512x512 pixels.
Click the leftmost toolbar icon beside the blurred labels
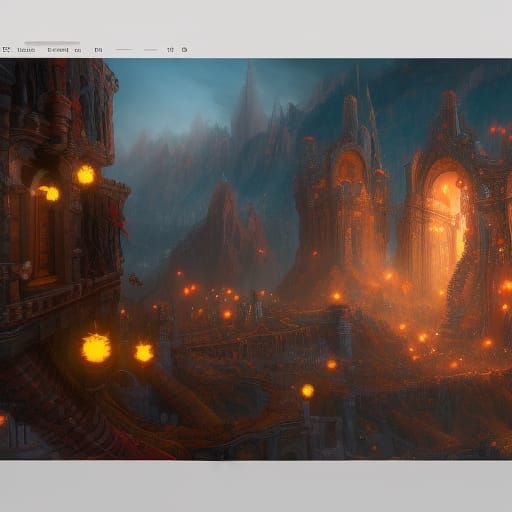[x=6, y=50]
